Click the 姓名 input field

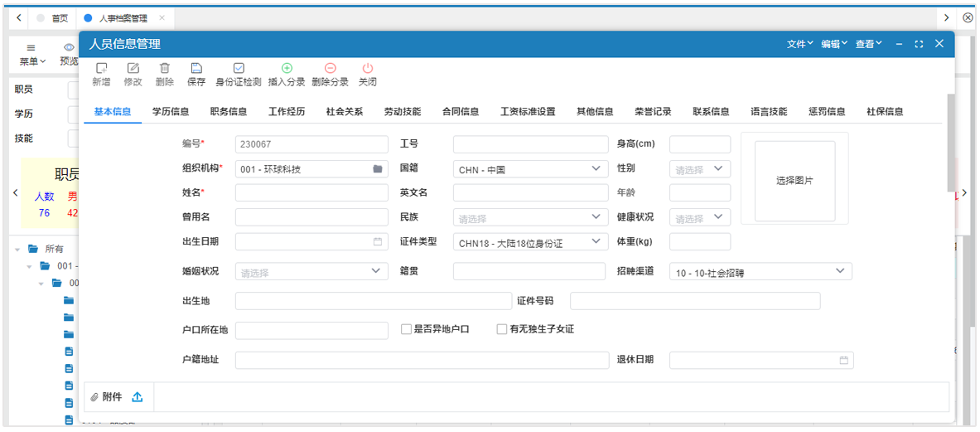311,193
